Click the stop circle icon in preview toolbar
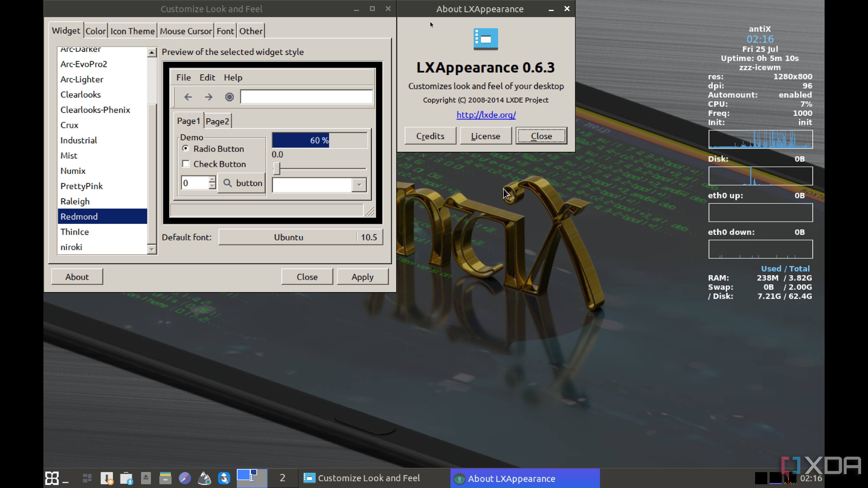The height and width of the screenshot is (488, 868). [230, 97]
